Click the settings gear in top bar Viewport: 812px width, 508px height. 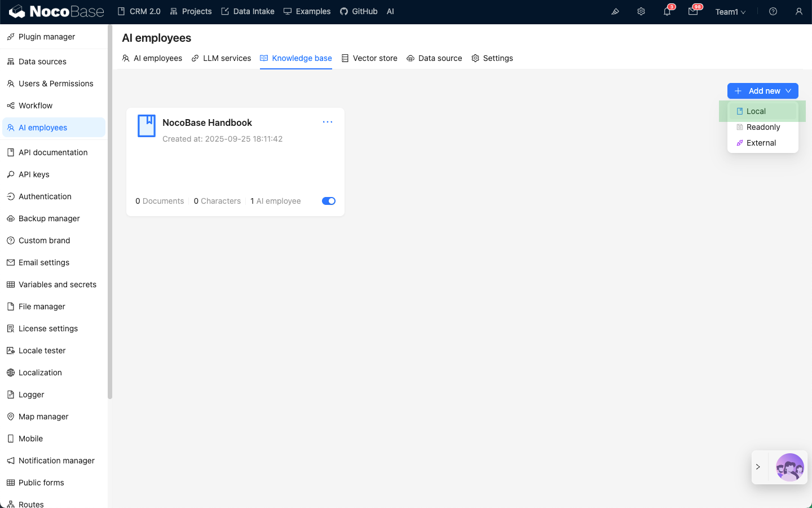(641, 12)
